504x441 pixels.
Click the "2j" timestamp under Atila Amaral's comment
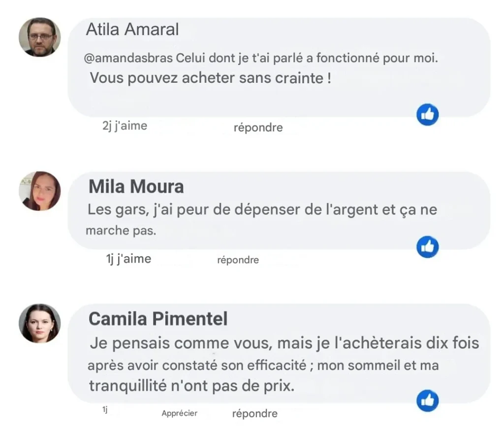click(x=107, y=126)
